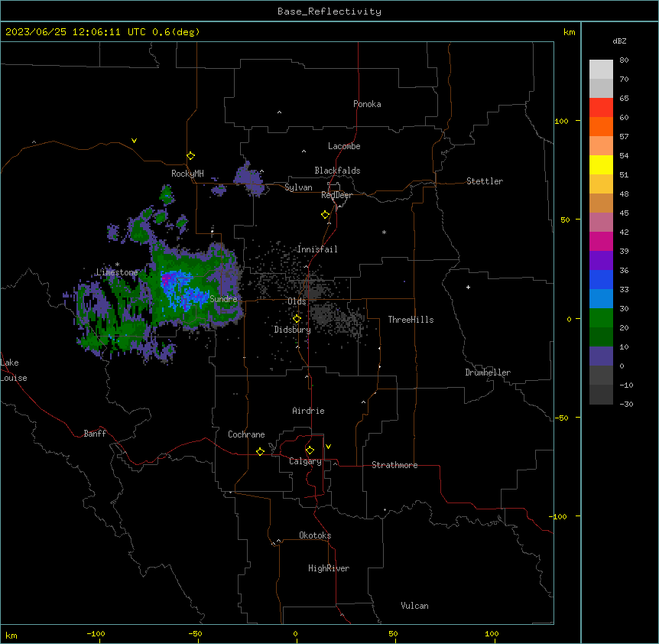Click the Sylvan town label

(x=298, y=187)
